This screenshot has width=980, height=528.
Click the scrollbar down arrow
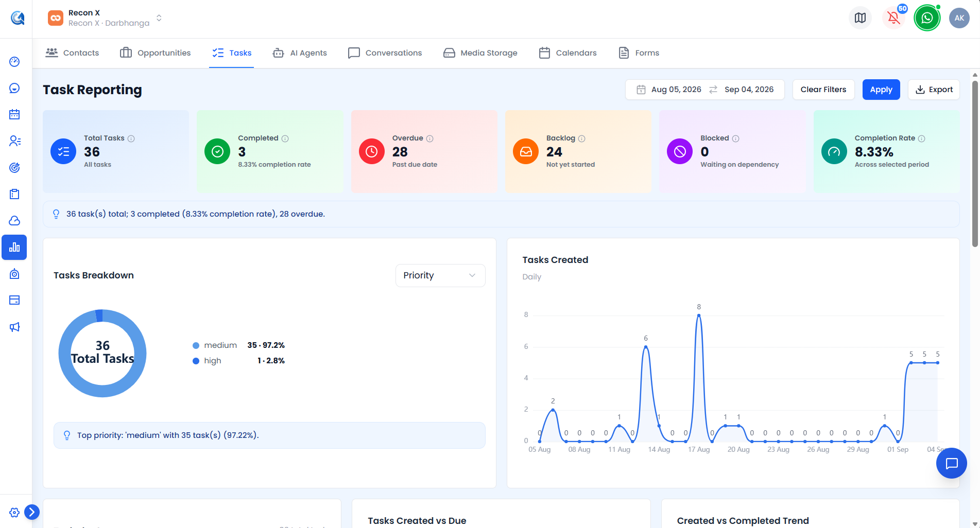tap(975, 524)
